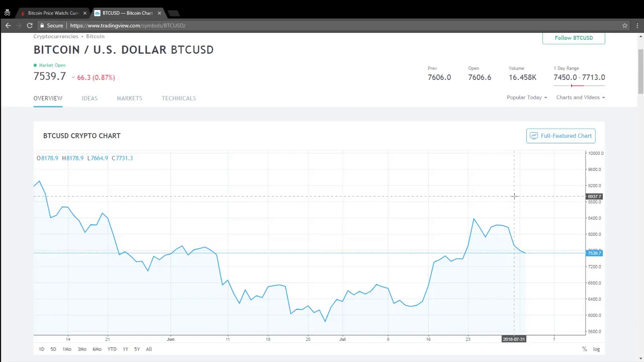This screenshot has width=644, height=362.
Task: Click the Volume value 16.458K
Action: coord(522,77)
